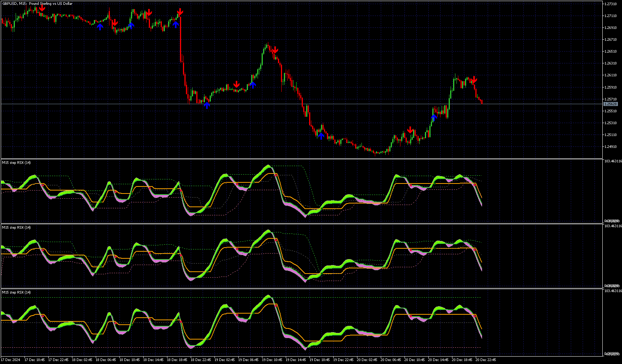The image size is (622, 364).
Task: Click the 1.24910 price scale label
Action: click(610, 146)
